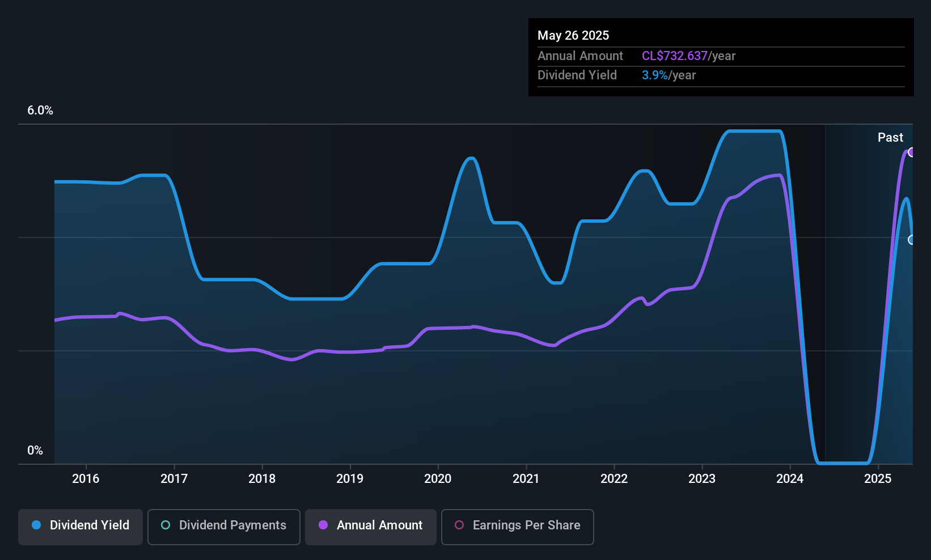Click the Past label on chart

point(890,137)
